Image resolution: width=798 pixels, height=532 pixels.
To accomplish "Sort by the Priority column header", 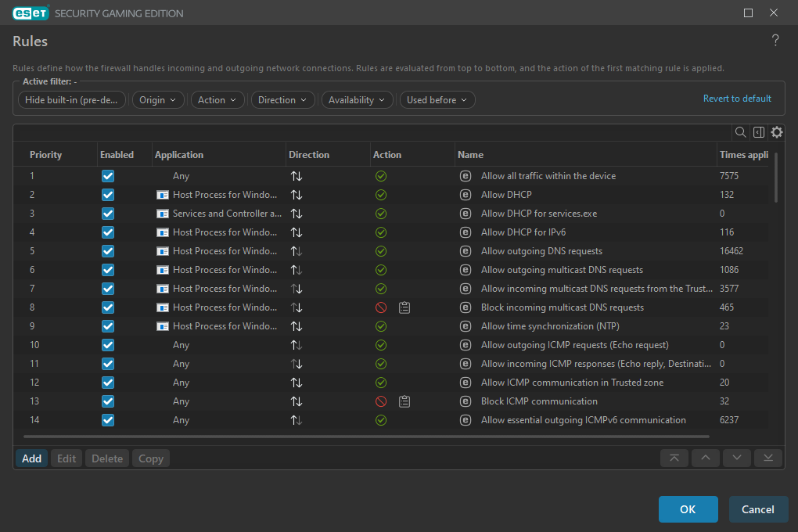I will point(46,155).
